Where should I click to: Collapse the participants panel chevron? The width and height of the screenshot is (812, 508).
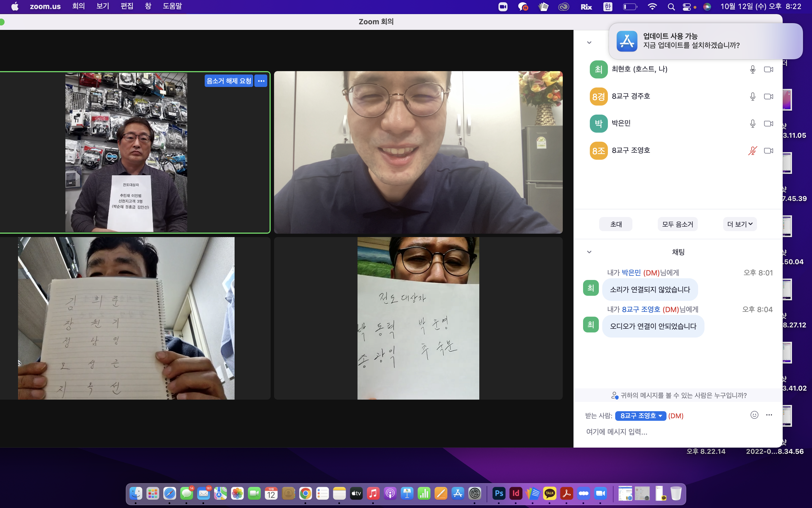click(x=589, y=43)
